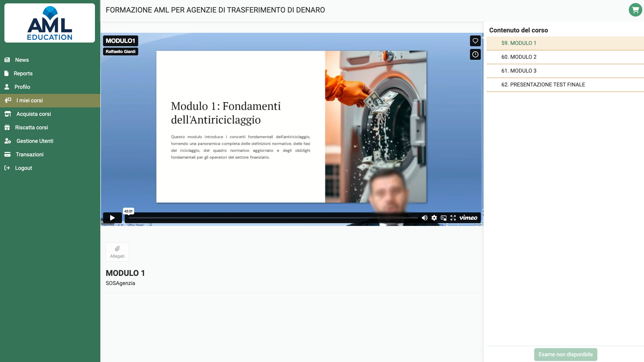Click the Vimeo logo in player
Viewport: 644px width, 362px height.
pyautogui.click(x=468, y=218)
